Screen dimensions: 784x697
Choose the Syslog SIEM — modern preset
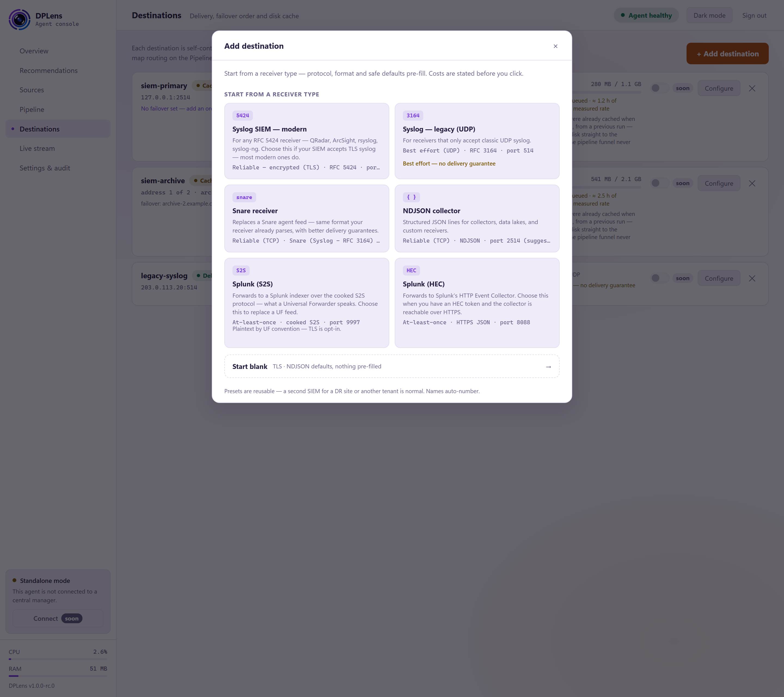(307, 141)
